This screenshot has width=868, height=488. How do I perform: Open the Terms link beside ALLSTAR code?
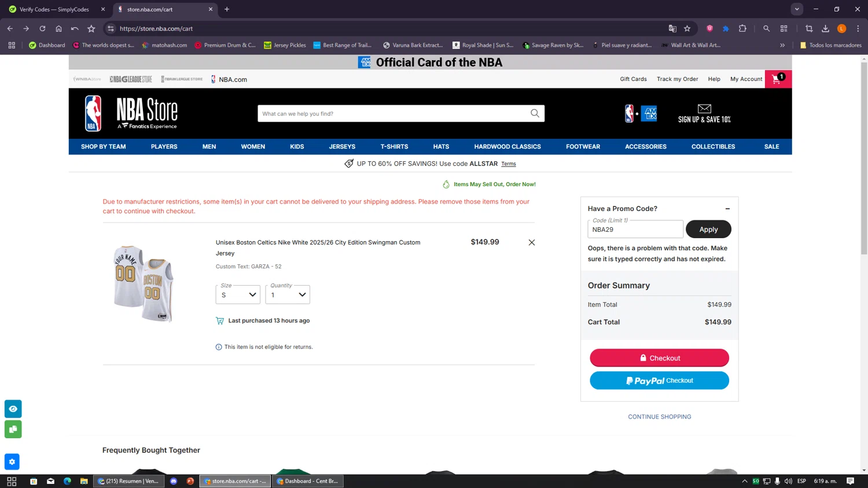[x=509, y=164]
